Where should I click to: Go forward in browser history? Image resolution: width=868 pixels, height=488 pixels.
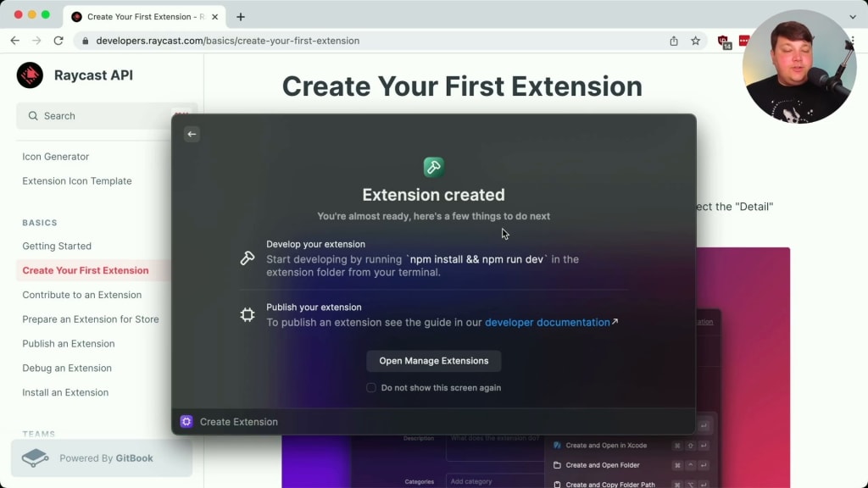coord(36,41)
